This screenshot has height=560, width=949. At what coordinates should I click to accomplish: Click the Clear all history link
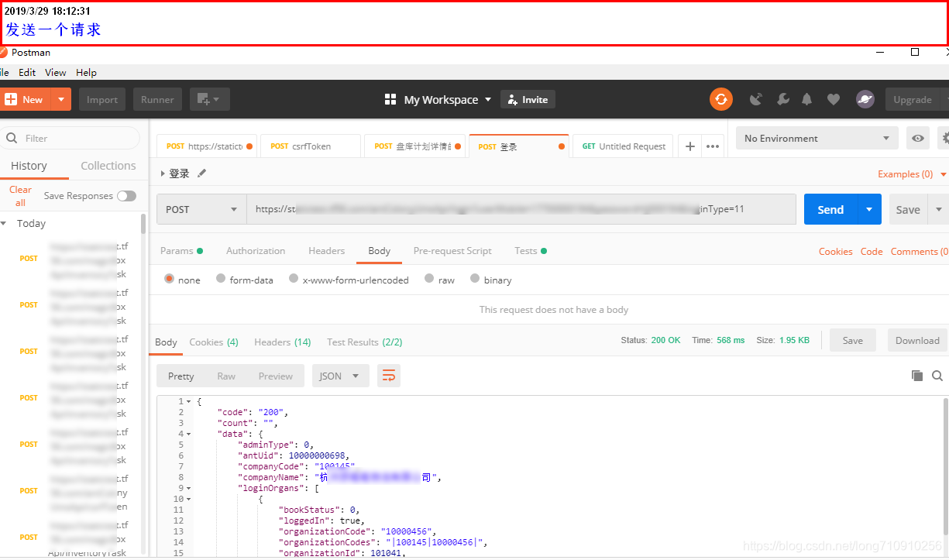20,196
